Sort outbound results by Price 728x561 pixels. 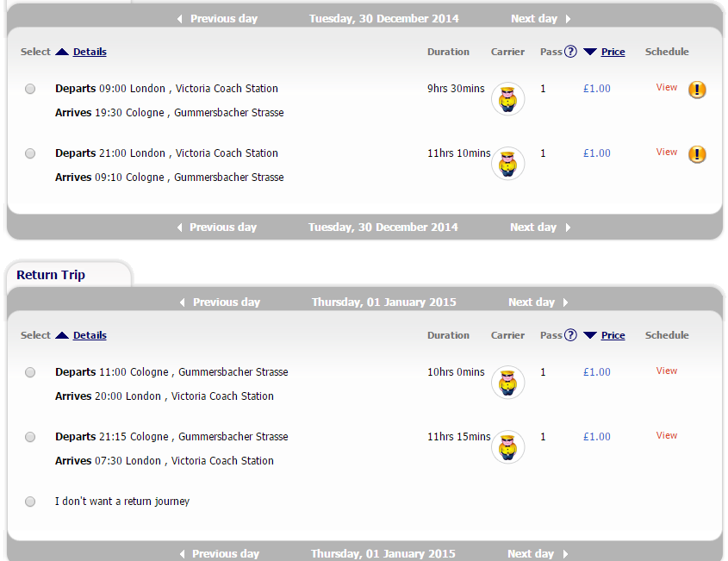[613, 52]
